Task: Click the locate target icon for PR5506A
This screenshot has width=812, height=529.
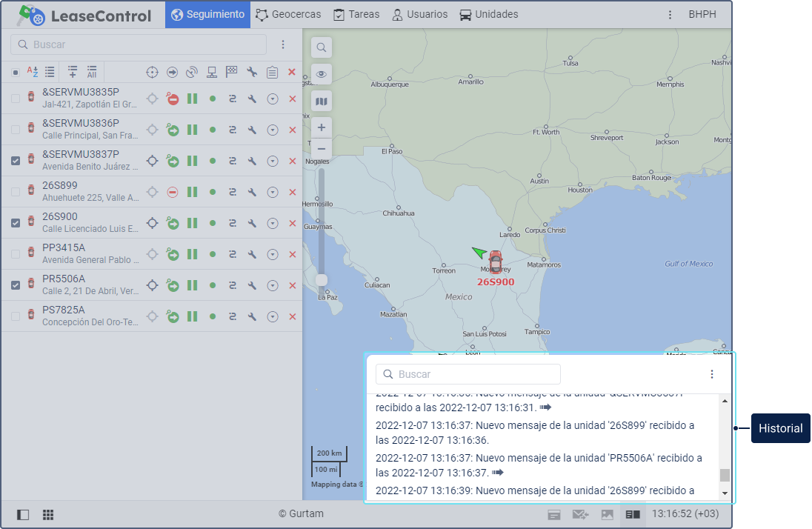Action: pyautogui.click(x=153, y=285)
